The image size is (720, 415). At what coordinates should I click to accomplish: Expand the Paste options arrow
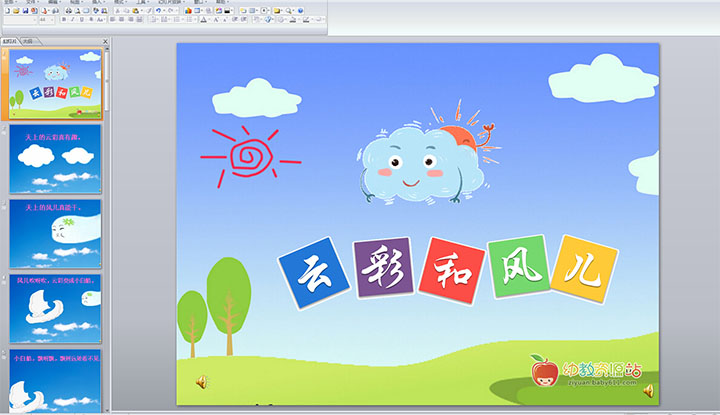[x=142, y=11]
